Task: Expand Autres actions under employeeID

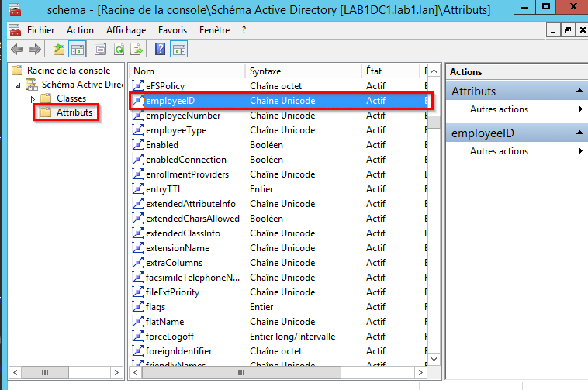Action: (x=580, y=151)
